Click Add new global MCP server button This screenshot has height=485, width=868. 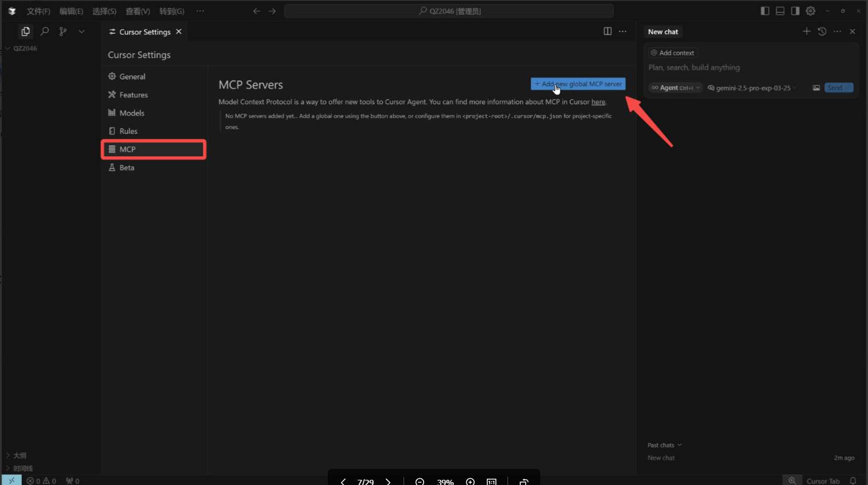coord(578,84)
